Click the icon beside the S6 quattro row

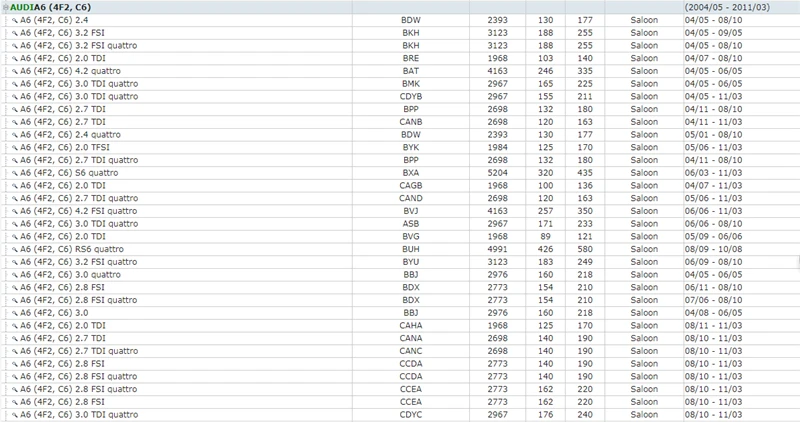pos(15,173)
